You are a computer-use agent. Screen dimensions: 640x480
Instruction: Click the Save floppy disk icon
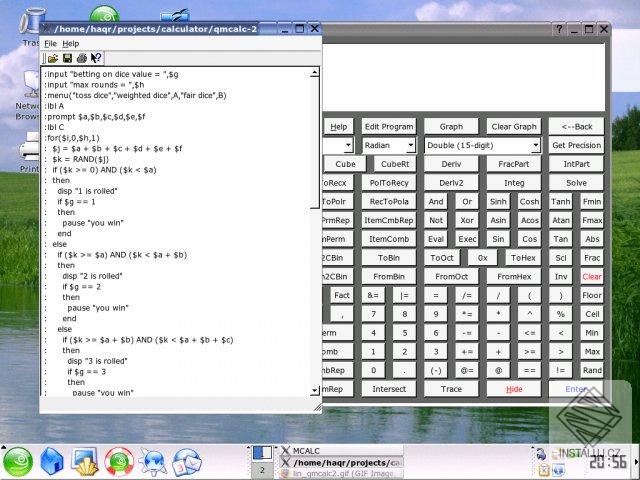(67, 58)
